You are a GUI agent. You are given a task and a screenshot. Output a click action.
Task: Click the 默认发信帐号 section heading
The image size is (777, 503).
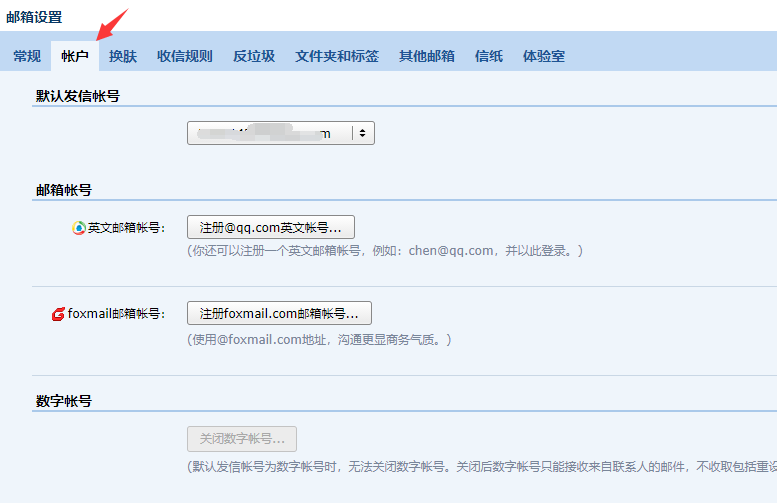(78, 96)
